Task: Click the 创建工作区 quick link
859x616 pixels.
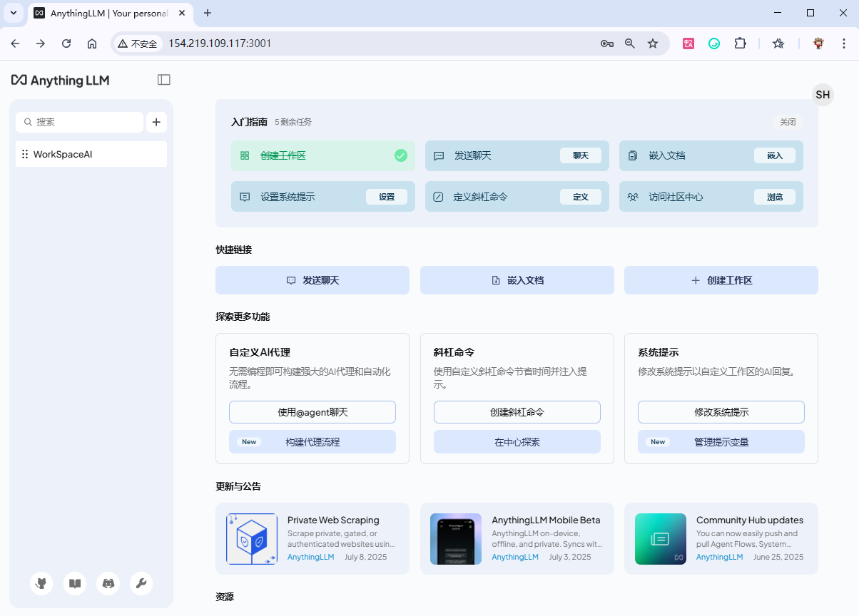Action: pyautogui.click(x=721, y=280)
